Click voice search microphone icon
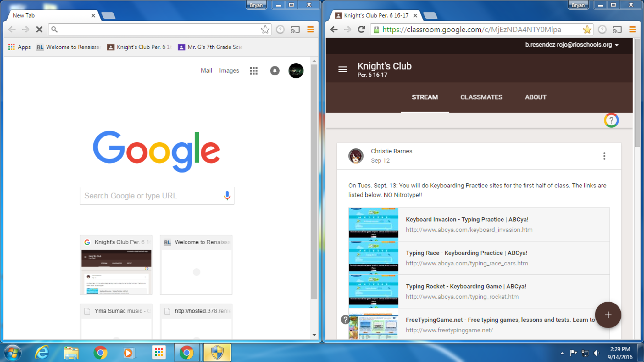644x362 pixels. pos(227,196)
